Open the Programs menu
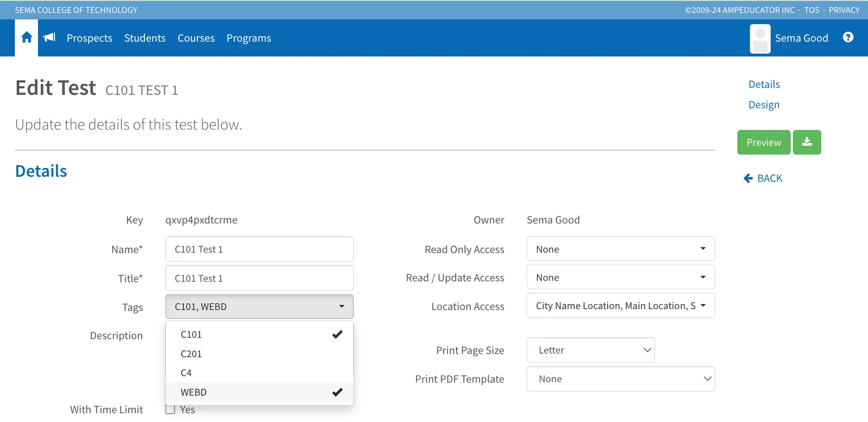Screen dimensions: 868x422 (x=249, y=38)
